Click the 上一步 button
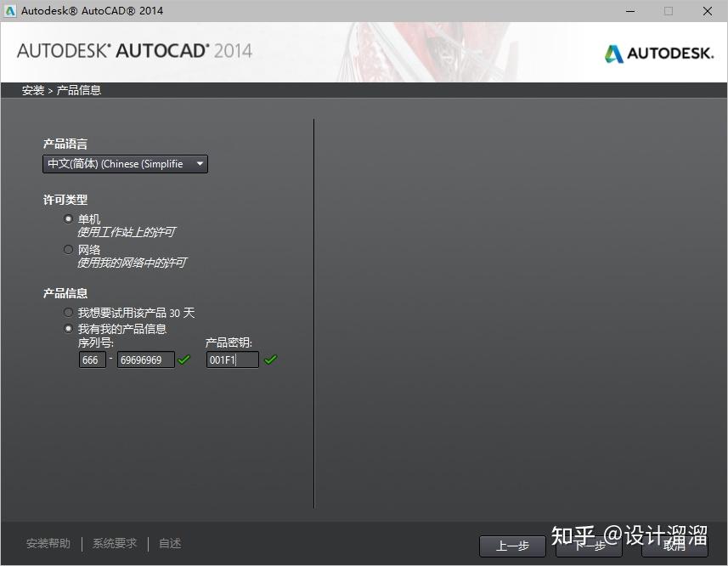728x566 pixels. (x=512, y=546)
